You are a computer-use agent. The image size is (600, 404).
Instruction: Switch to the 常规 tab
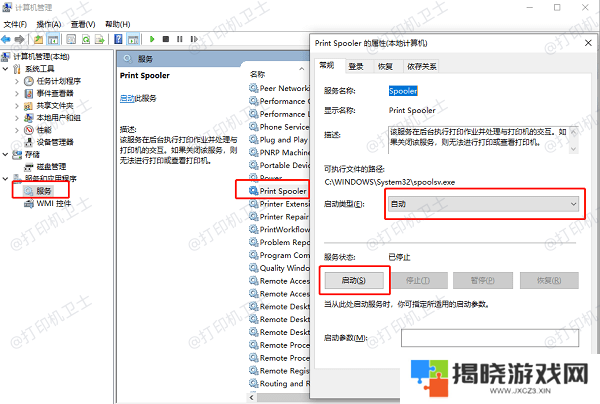[x=327, y=65]
